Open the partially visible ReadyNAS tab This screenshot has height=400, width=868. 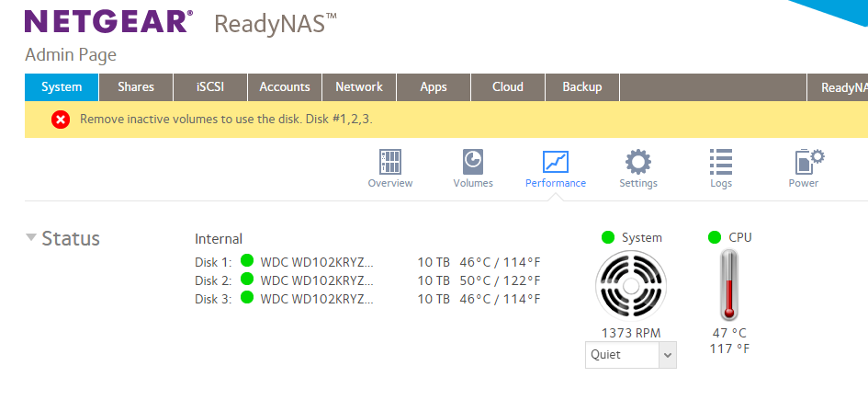tap(838, 87)
